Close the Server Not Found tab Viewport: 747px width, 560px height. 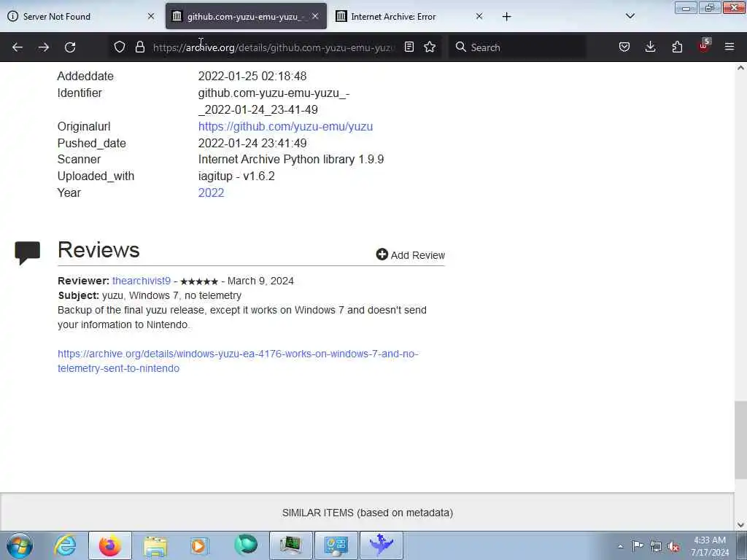click(x=151, y=16)
